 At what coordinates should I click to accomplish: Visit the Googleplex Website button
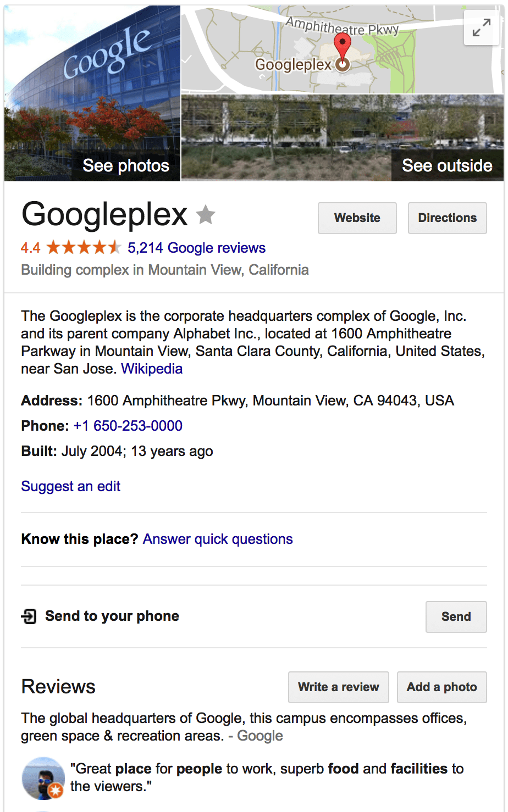click(x=357, y=218)
